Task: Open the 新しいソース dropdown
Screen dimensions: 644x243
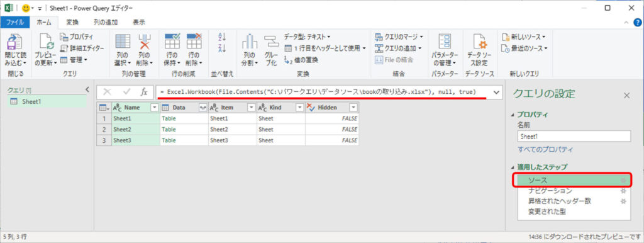Action: point(524,37)
